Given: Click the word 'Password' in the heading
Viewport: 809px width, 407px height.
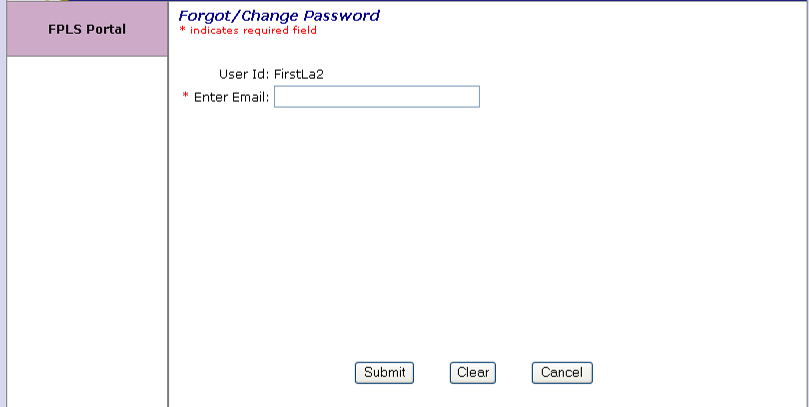Looking at the screenshot, I should pos(340,16).
